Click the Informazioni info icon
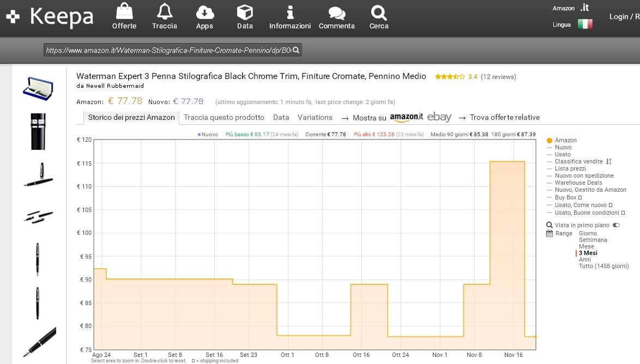The image size is (640, 364). (290, 12)
